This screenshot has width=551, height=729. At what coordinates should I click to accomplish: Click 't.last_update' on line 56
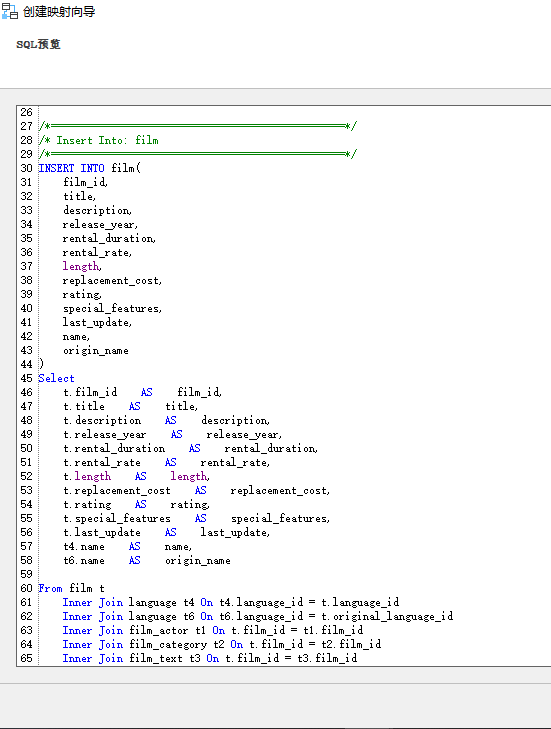pyautogui.click(x=102, y=532)
